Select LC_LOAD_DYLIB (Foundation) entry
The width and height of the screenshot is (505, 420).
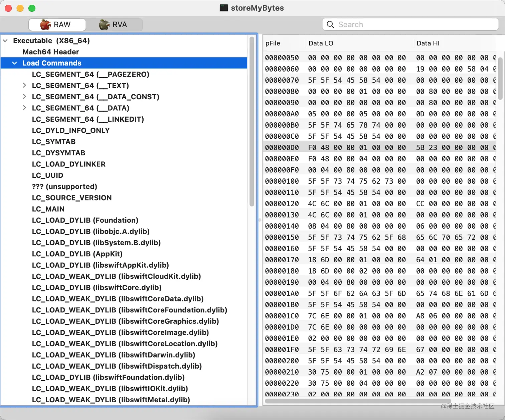click(x=85, y=220)
